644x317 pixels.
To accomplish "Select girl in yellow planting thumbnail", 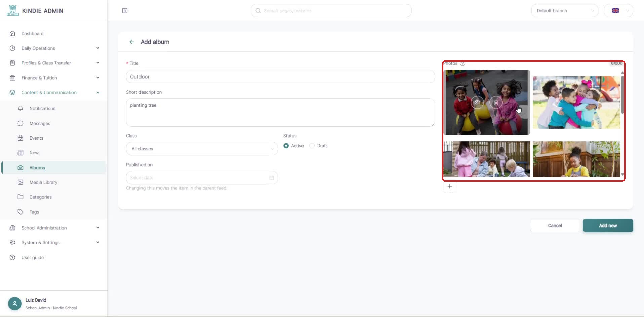I will (x=576, y=159).
